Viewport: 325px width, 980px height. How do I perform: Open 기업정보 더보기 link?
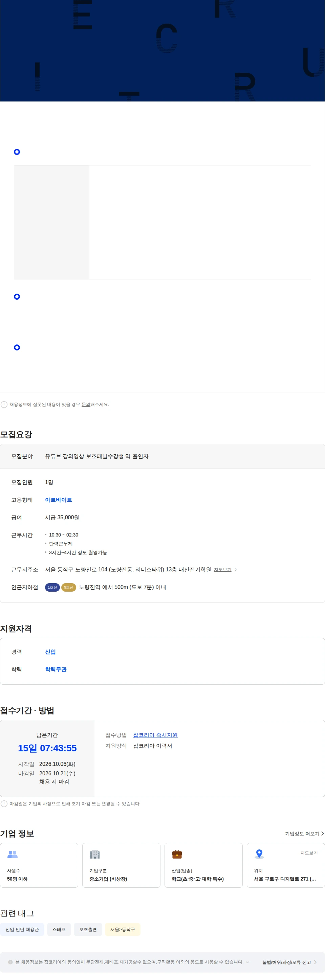pos(304,834)
